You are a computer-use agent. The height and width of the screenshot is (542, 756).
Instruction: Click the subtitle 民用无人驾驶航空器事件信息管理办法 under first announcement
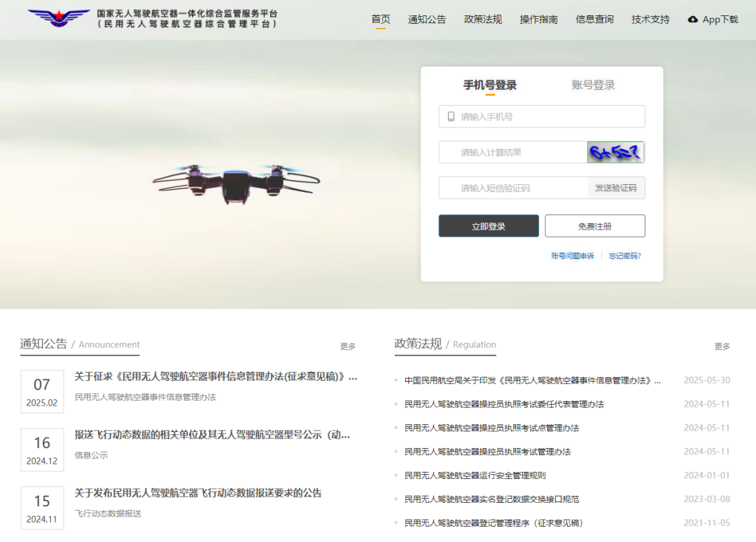pos(145,397)
